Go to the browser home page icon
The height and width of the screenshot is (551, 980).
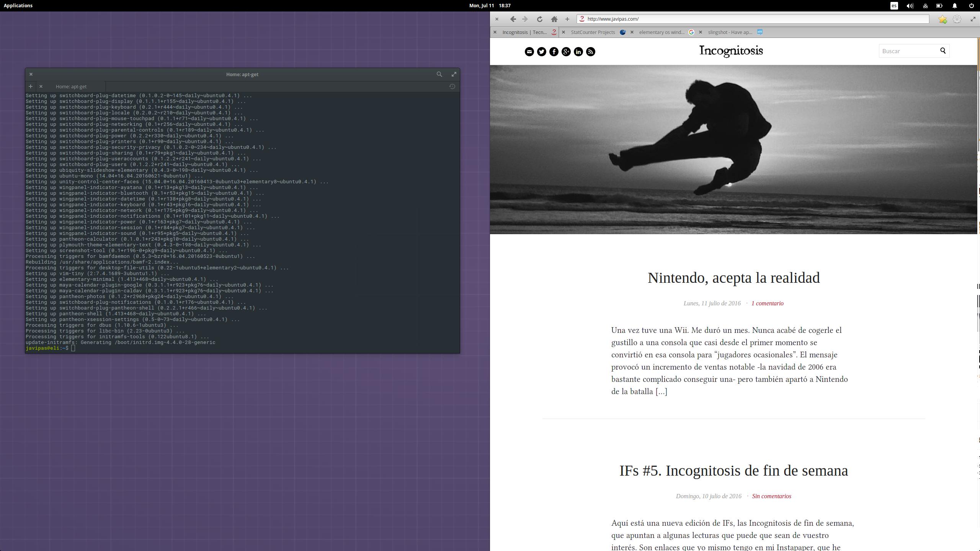point(554,19)
